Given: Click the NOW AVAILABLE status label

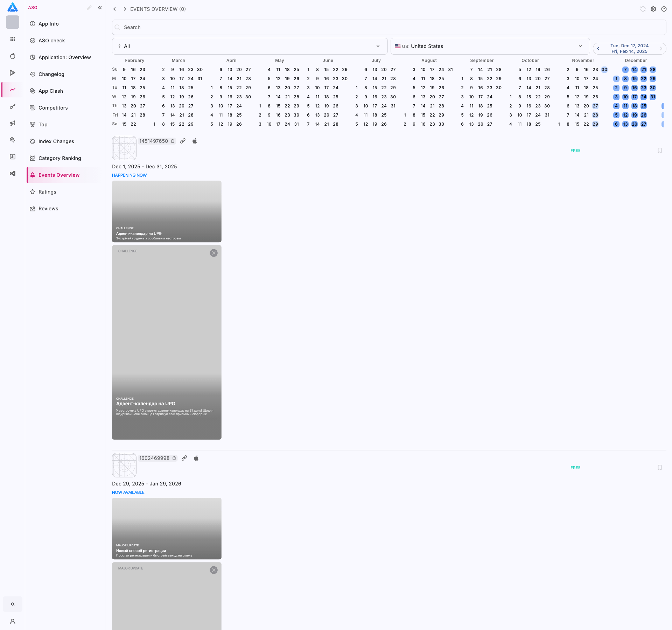Looking at the screenshot, I should (x=128, y=492).
